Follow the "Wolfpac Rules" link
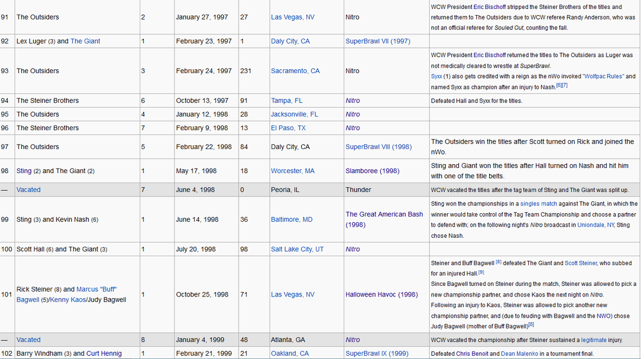Screen dimensions: 644x359 click(x=603, y=76)
